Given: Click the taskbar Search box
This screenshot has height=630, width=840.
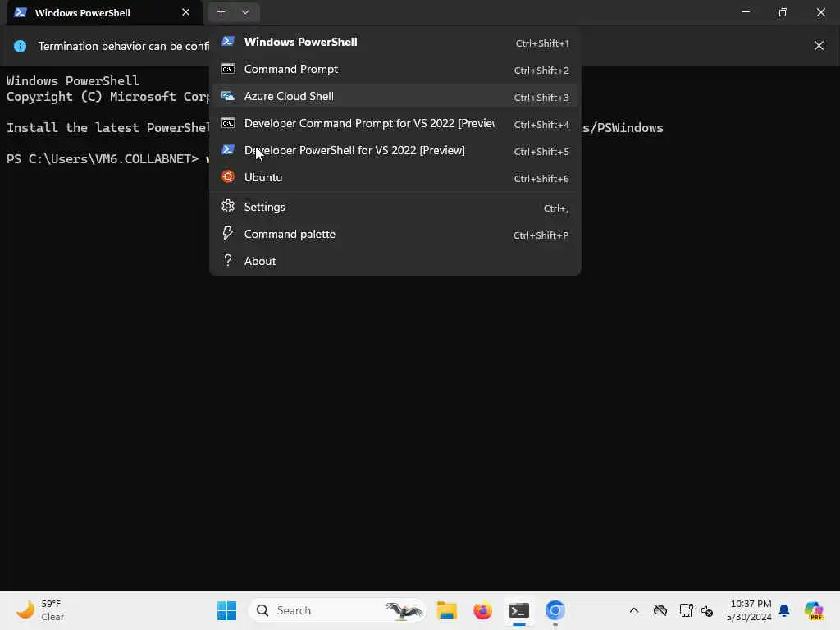Looking at the screenshot, I should [337, 610].
